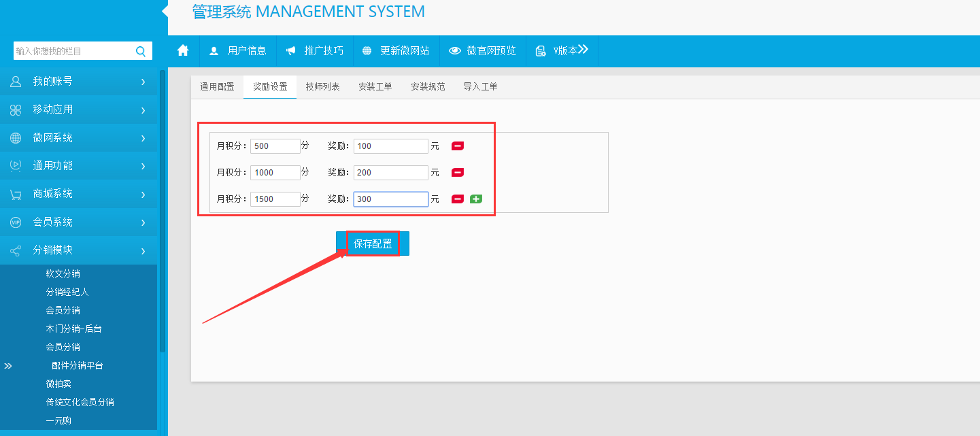Click the 会员系统 VIP icon
Image resolution: width=980 pixels, height=436 pixels.
coord(16,222)
